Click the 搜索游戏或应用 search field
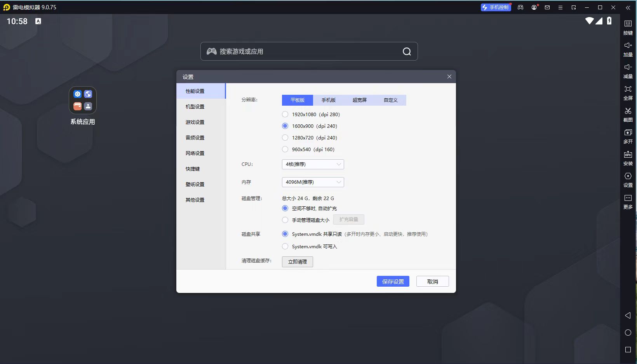The height and width of the screenshot is (364, 637). [303, 51]
